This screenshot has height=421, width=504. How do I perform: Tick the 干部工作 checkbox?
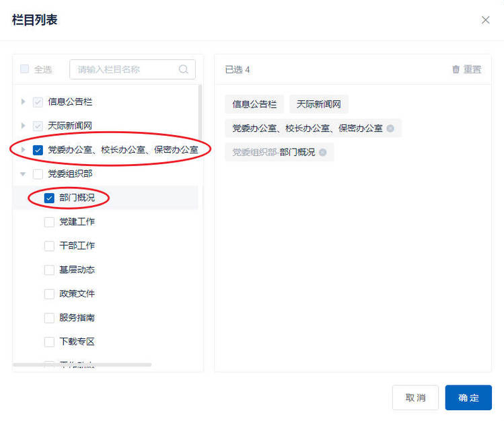pos(49,246)
